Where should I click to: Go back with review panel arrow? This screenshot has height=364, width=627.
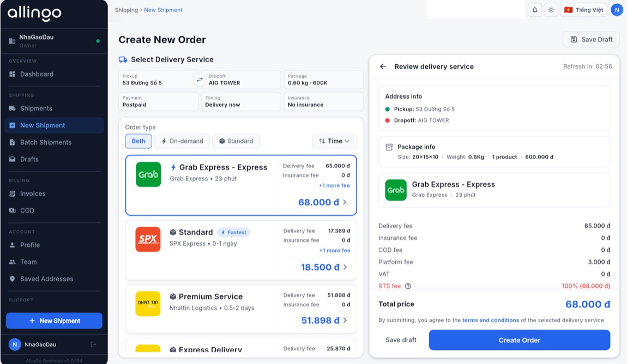[x=383, y=66]
